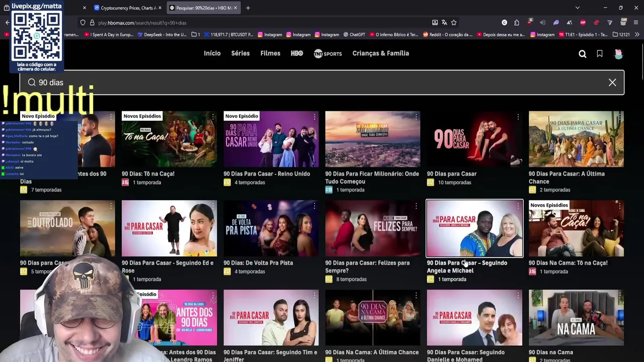Select the 90 Dias na Cama thumbnail
Image resolution: width=644 pixels, height=362 pixels.
point(576,317)
